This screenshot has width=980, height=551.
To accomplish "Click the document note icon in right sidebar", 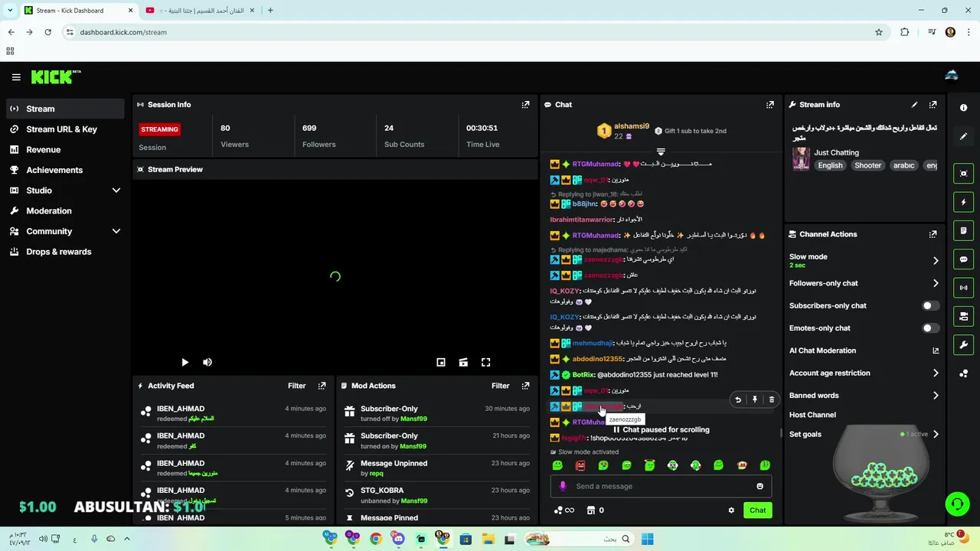I will tap(964, 231).
